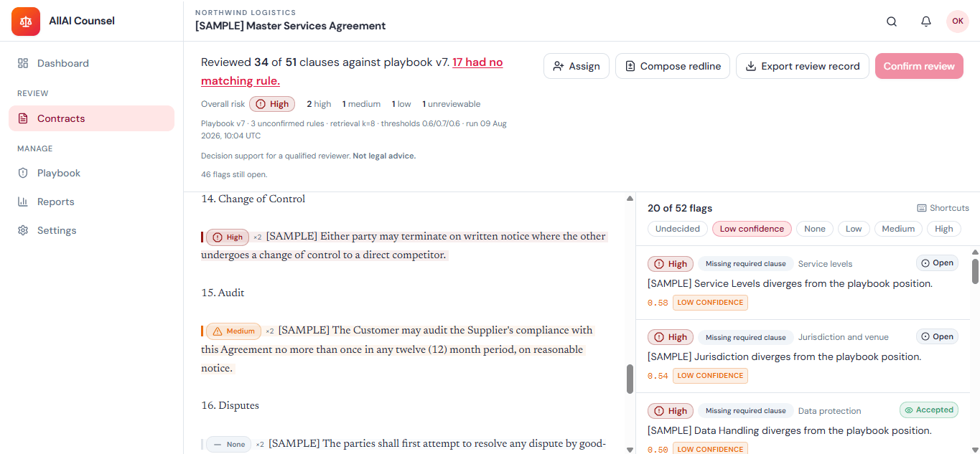Open Accepted status of Data Handling flag

(929, 410)
